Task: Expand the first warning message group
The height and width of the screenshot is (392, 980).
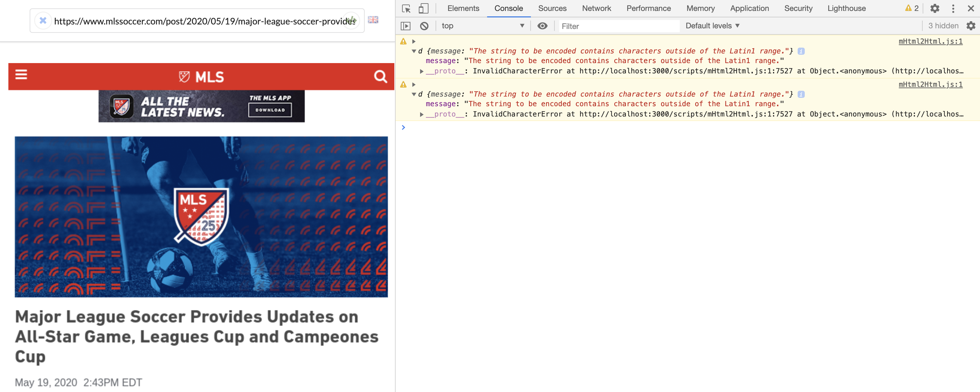Action: tap(414, 42)
